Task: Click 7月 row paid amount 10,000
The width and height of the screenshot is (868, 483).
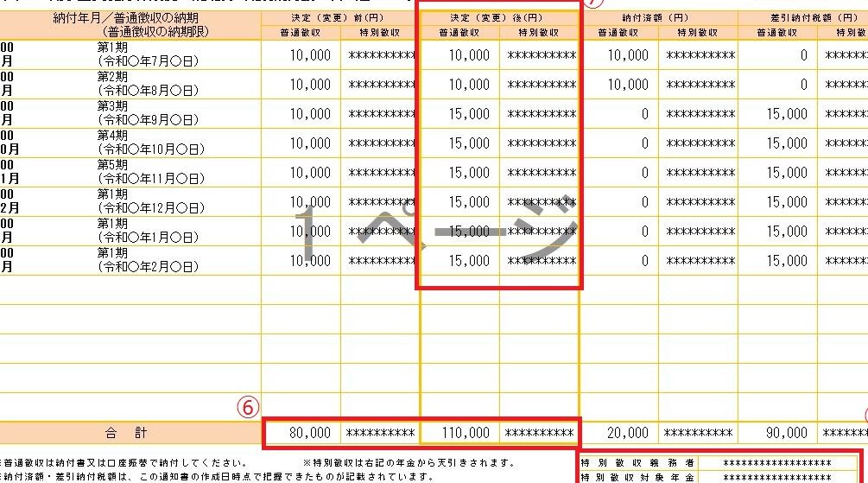Action: tap(628, 55)
